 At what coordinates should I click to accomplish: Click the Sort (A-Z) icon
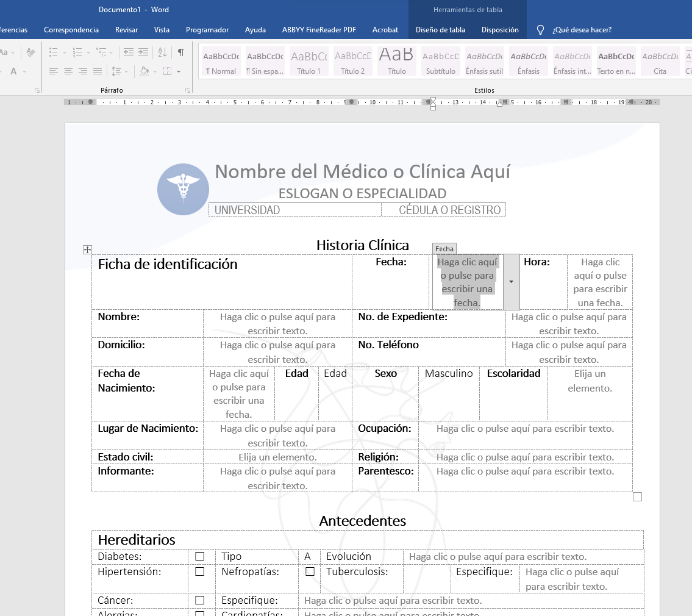(x=162, y=52)
